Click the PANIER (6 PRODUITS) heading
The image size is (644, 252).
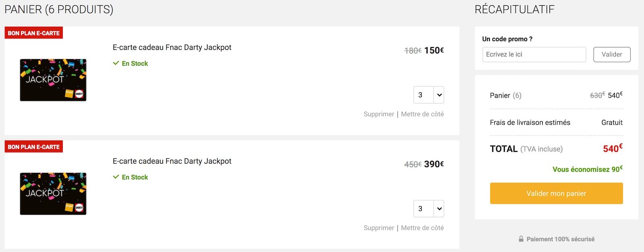58,9
